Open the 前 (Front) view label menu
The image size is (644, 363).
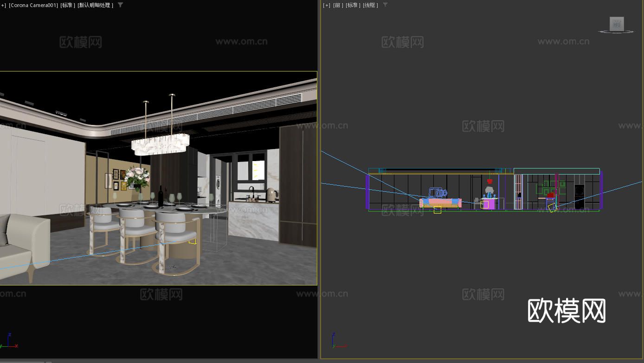point(337,5)
